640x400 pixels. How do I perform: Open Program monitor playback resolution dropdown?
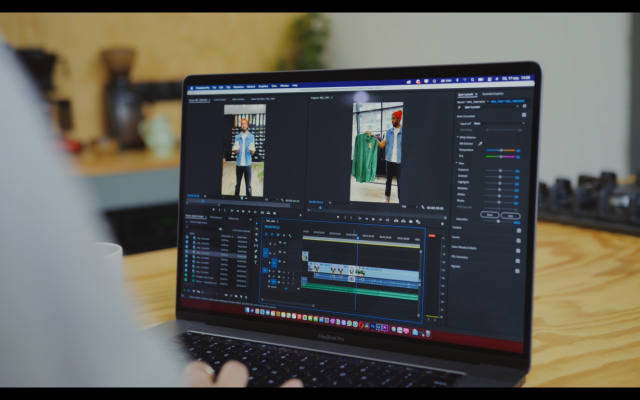(x=410, y=207)
